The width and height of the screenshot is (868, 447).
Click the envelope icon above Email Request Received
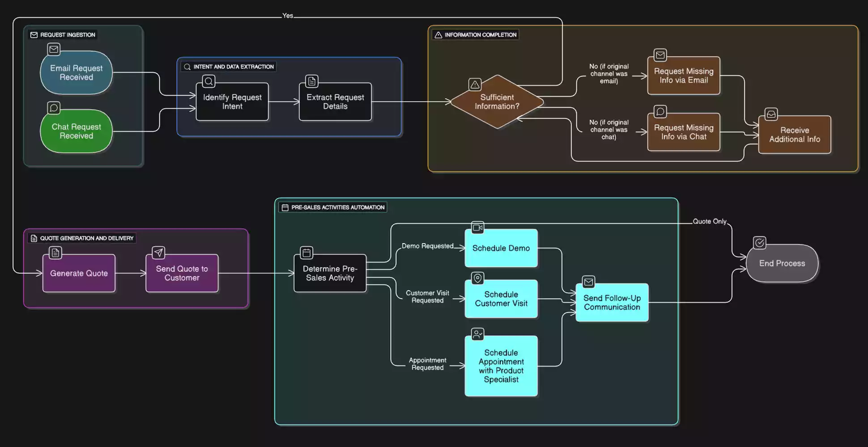coord(54,49)
